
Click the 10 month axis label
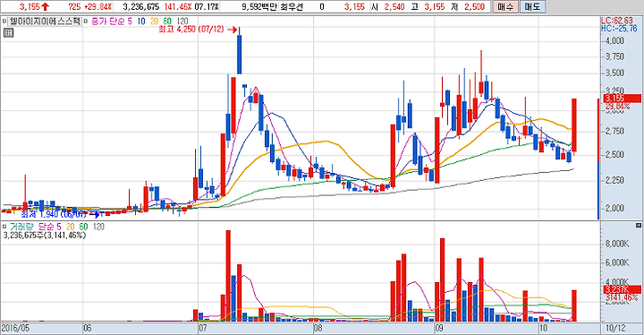544,329
